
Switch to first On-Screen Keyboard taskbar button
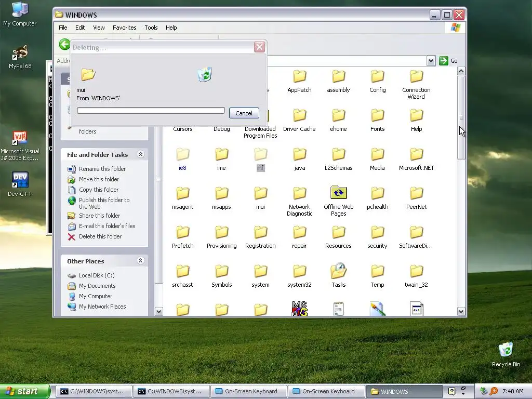[x=249, y=391]
